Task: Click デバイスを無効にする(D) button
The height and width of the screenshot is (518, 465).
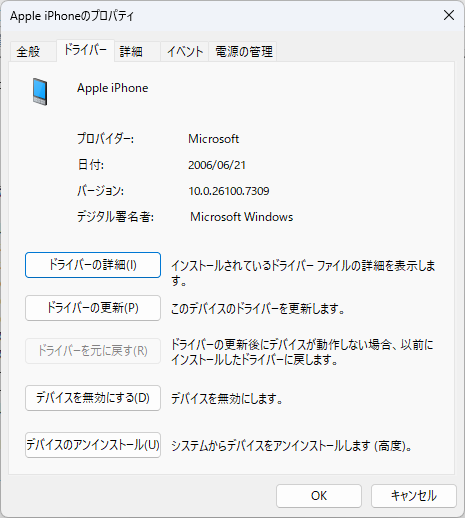Action: click(x=93, y=398)
